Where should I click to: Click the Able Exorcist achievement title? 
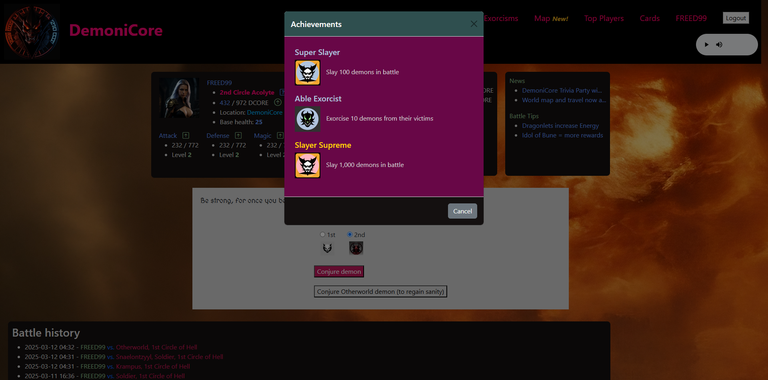click(318, 99)
